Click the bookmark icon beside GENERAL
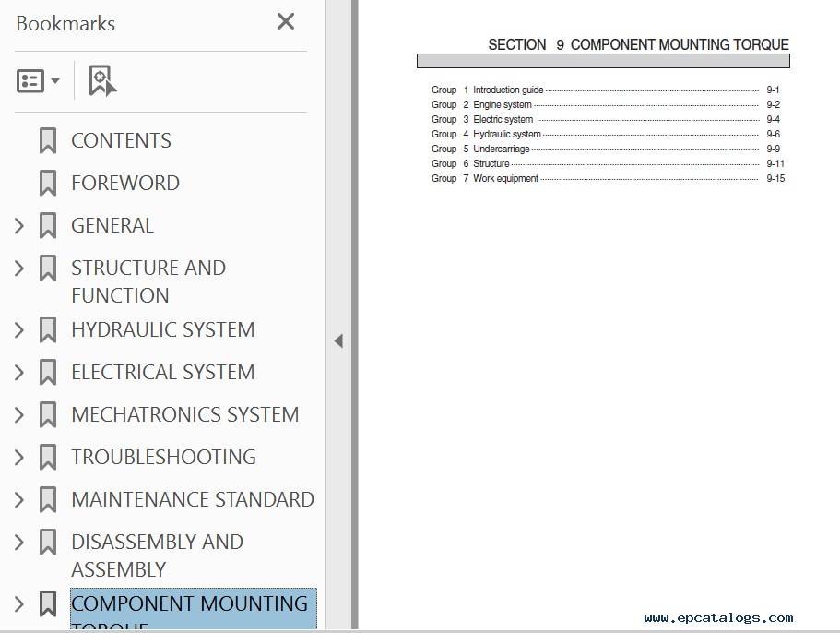This screenshot has width=840, height=633. click(48, 225)
